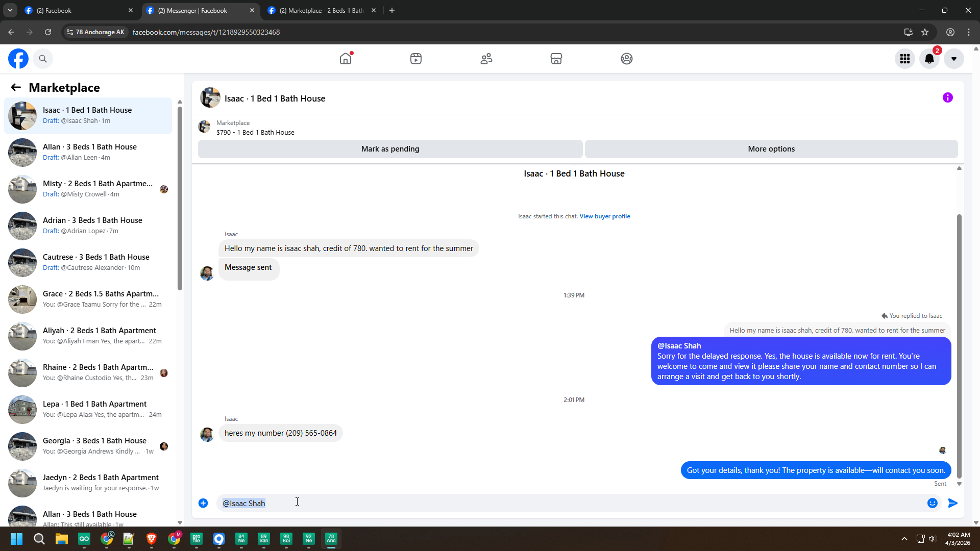Open More options for the listing
This screenshot has height=551, width=980.
[771, 149]
